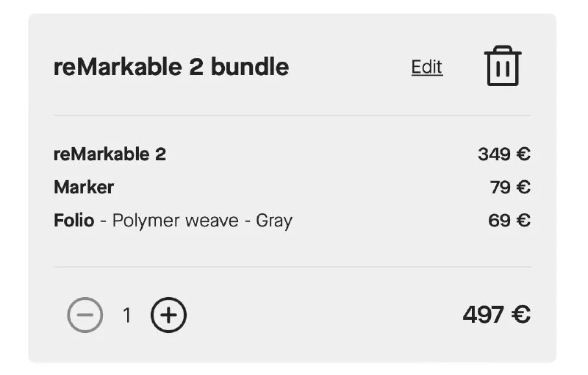The width and height of the screenshot is (588, 375).
Task: Click the euro symbol in the total
Action: click(521, 315)
